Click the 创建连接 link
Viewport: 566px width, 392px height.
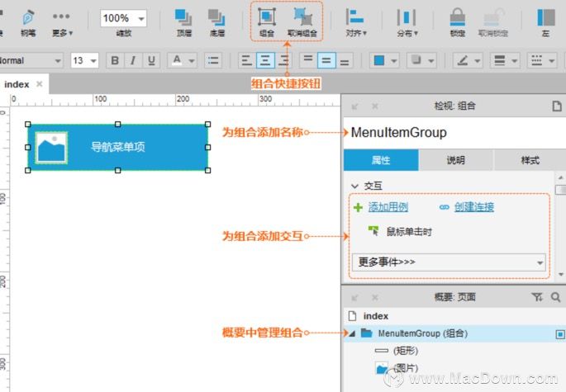[474, 207]
